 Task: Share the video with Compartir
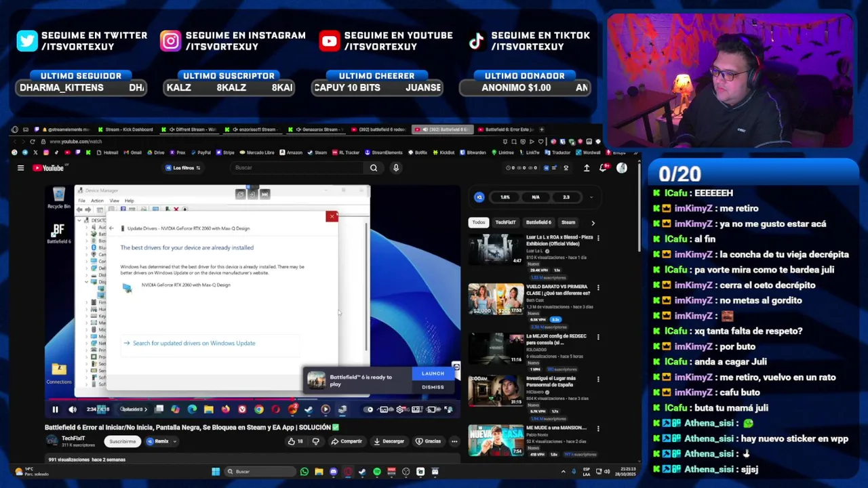point(347,441)
